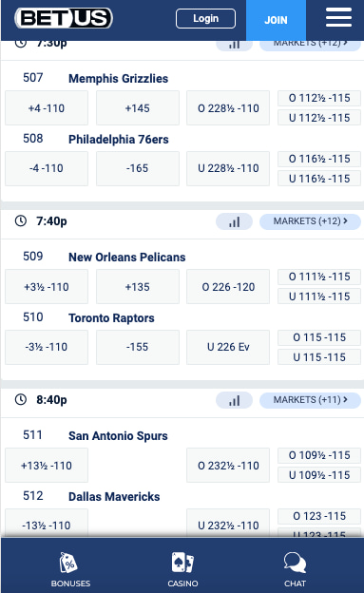Select Toronto Raptors U 226 Ev total

pyautogui.click(x=228, y=347)
